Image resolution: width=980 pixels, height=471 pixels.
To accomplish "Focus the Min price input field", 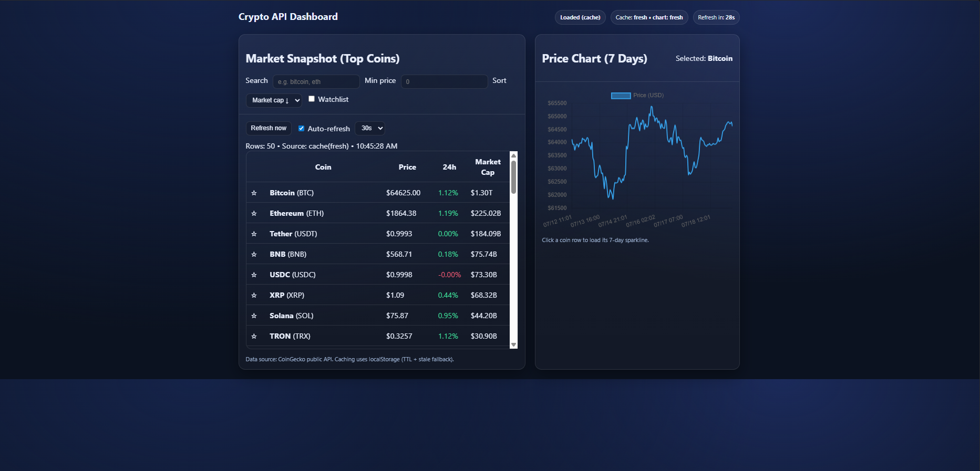I will tap(445, 81).
